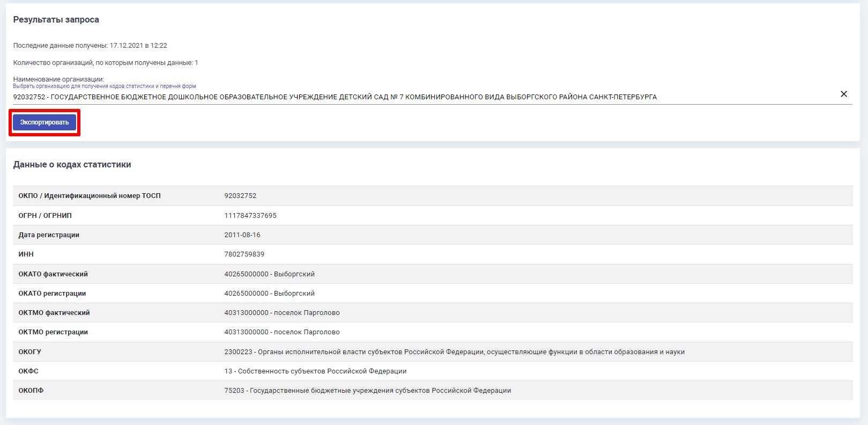Image resolution: width=868 pixels, height=425 pixels.
Task: Click the Наименование организации label
Action: pyautogui.click(x=58, y=79)
